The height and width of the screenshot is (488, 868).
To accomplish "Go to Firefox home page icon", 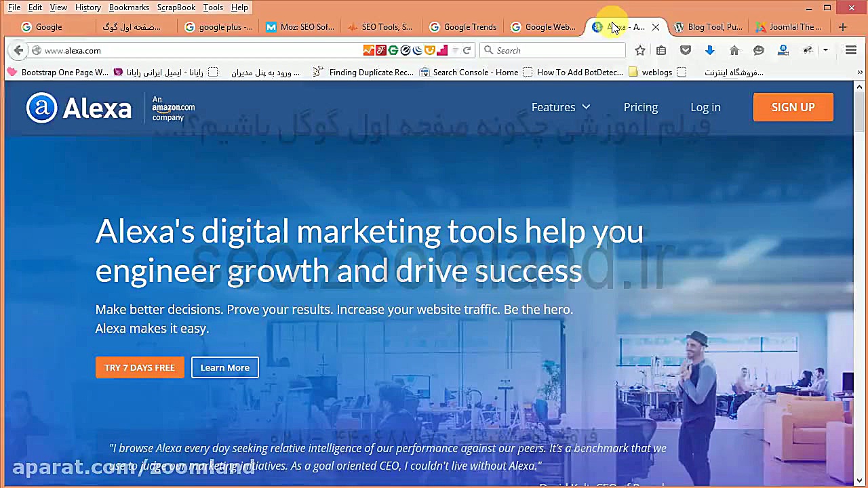I will 734,50.
